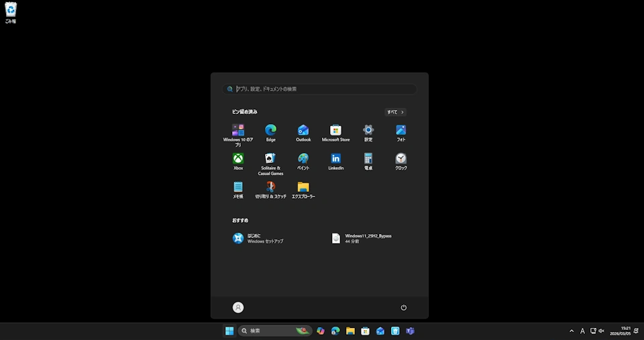Open ごみ箱 Recycle Bin on desktop

click(11, 13)
